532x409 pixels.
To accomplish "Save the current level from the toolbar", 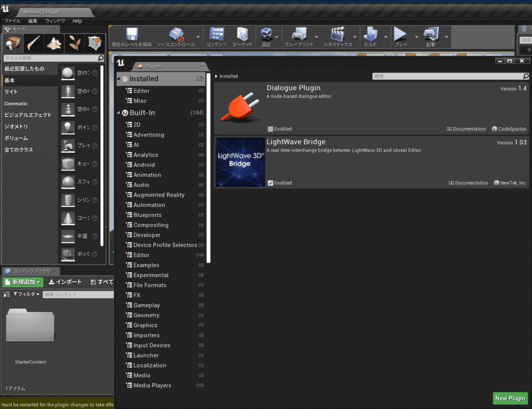I will (132, 37).
